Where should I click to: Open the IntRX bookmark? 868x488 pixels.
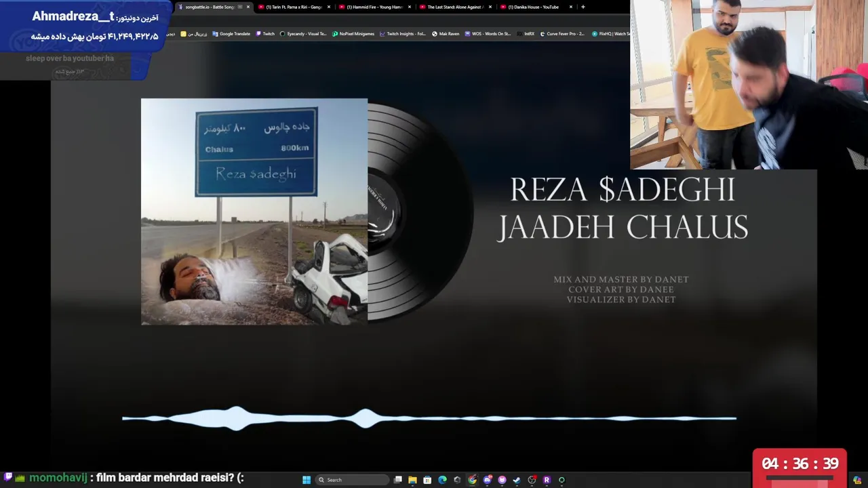[x=526, y=34]
